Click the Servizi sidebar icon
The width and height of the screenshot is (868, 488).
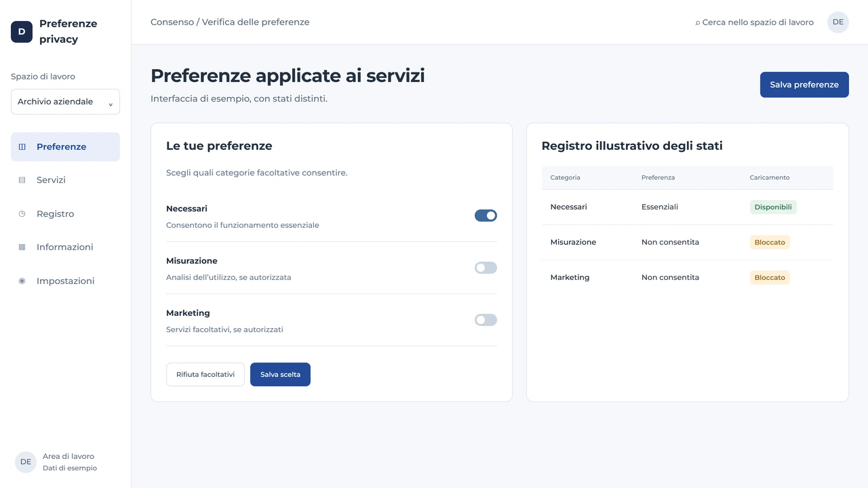pos(22,180)
